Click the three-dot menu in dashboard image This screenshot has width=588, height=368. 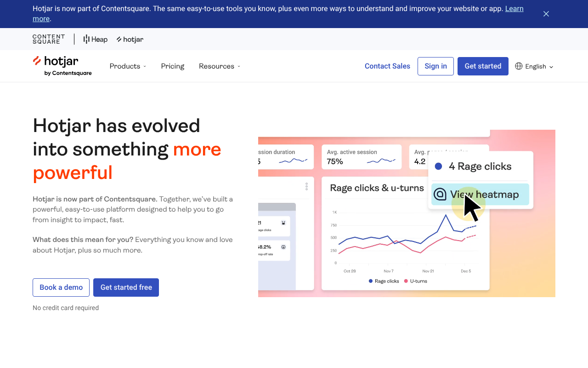306,186
